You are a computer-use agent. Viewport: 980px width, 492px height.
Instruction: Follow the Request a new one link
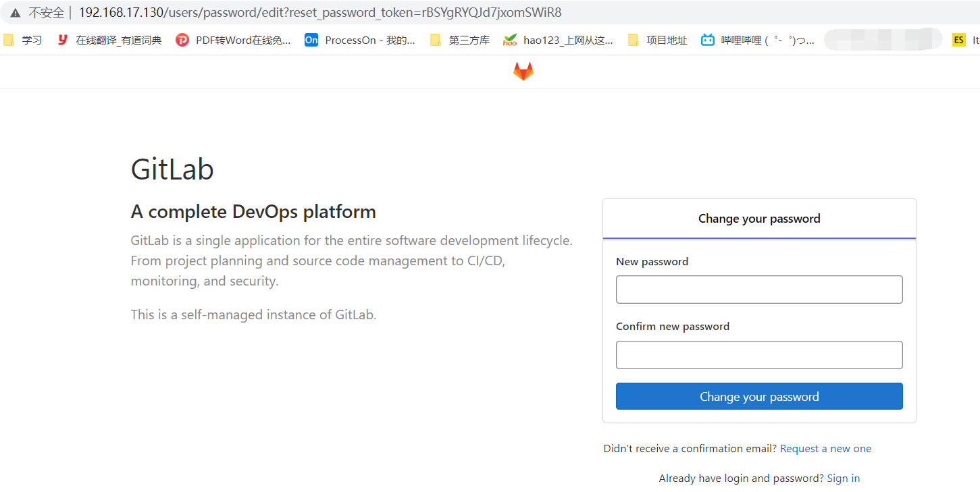(825, 449)
